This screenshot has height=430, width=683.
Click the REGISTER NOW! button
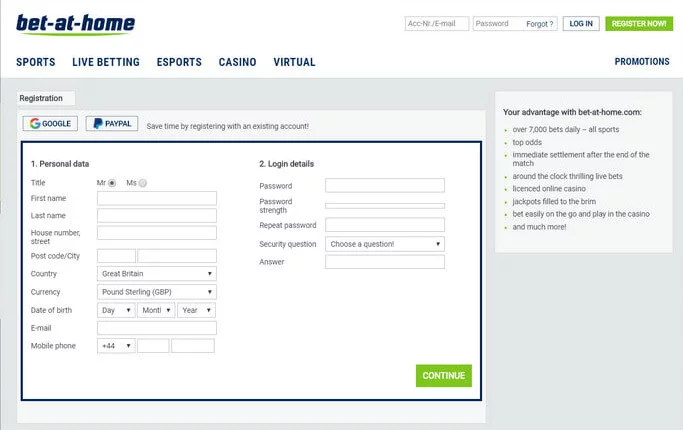point(639,24)
